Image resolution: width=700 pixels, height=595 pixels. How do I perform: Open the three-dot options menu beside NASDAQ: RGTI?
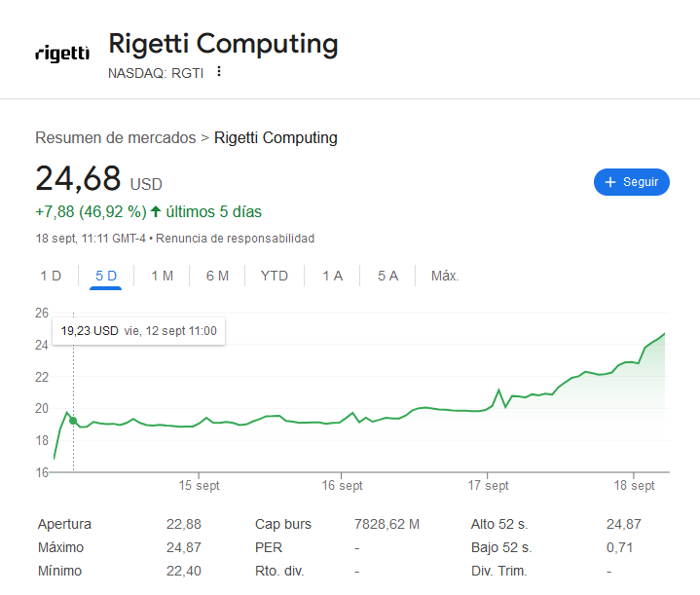click(x=219, y=72)
